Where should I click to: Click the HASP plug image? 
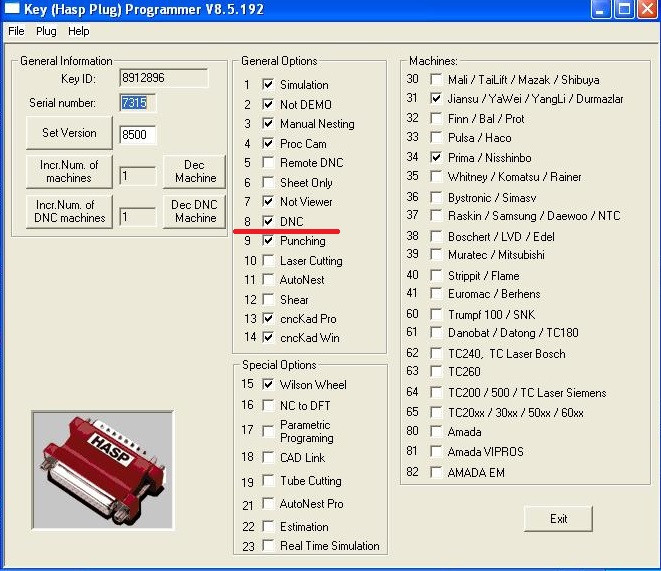coord(103,470)
